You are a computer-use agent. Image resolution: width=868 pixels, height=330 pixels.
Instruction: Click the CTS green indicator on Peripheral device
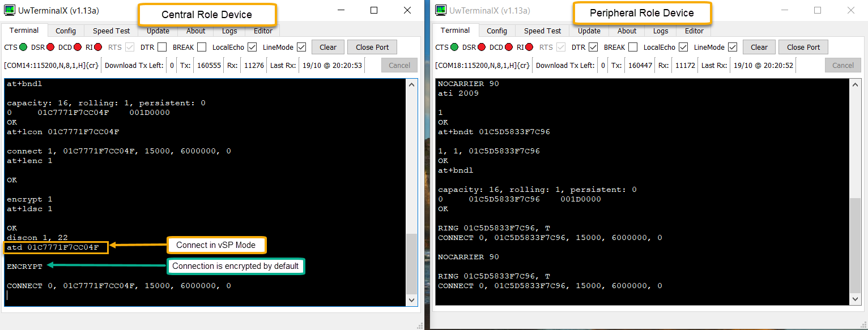(456, 47)
